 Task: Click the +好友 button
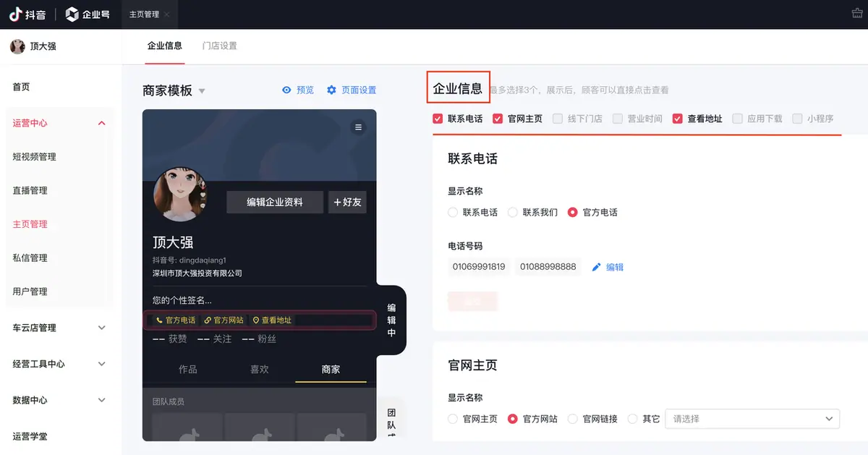coord(347,203)
